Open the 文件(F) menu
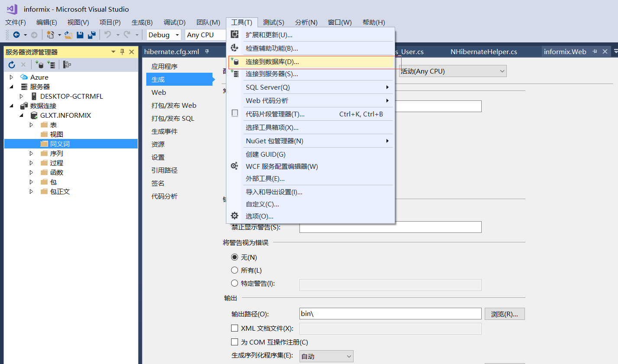Viewport: 618px width, 364px height. [16, 22]
